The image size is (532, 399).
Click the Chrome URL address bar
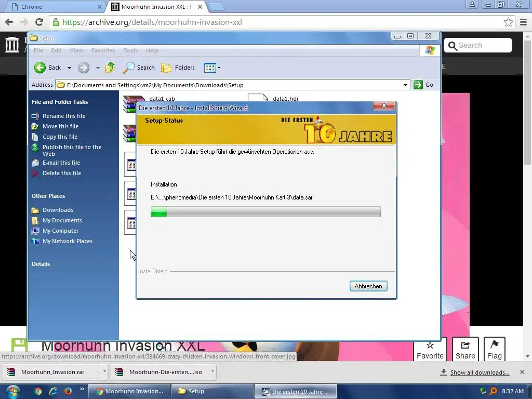(278, 22)
